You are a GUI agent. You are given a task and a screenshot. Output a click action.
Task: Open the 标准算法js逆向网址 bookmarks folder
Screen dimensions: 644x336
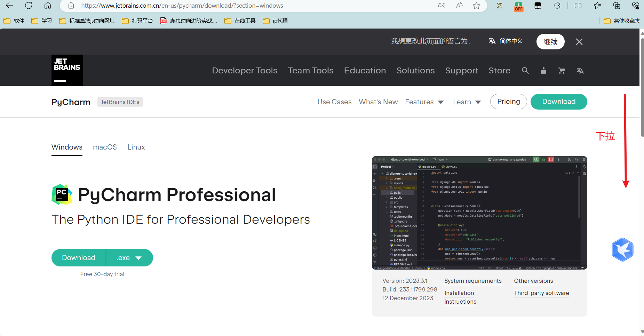87,21
